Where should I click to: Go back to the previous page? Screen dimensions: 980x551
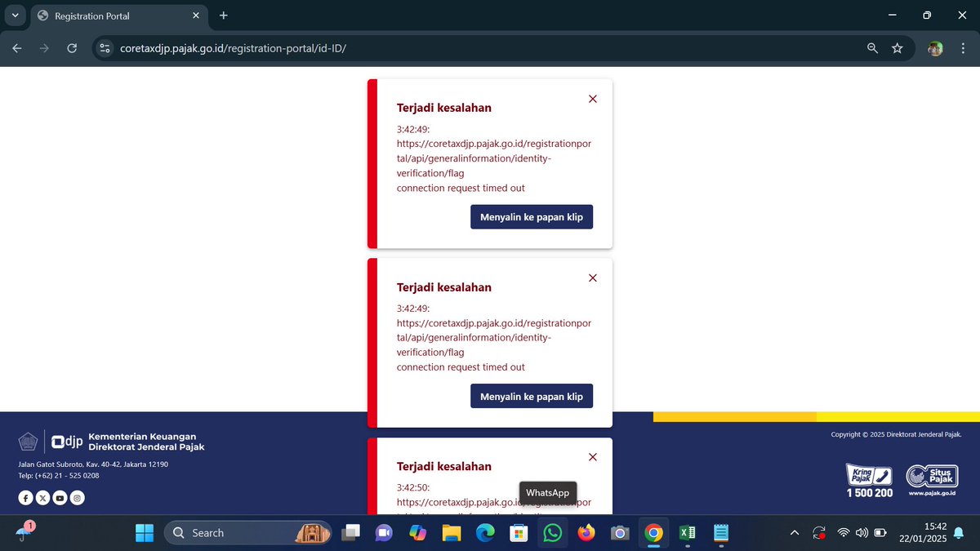coord(17,49)
